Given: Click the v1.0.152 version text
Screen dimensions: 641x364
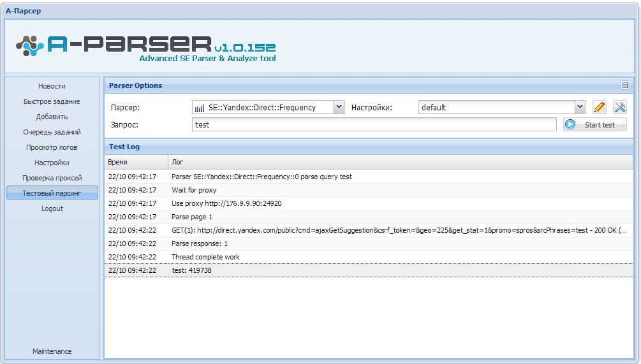Looking at the screenshot, I should pyautogui.click(x=246, y=48).
